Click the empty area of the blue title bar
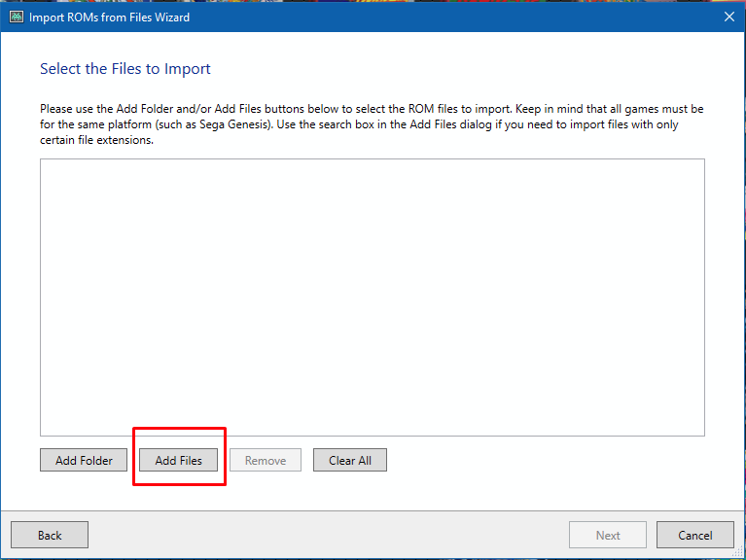Viewport: 746px width, 560px height. [452, 17]
